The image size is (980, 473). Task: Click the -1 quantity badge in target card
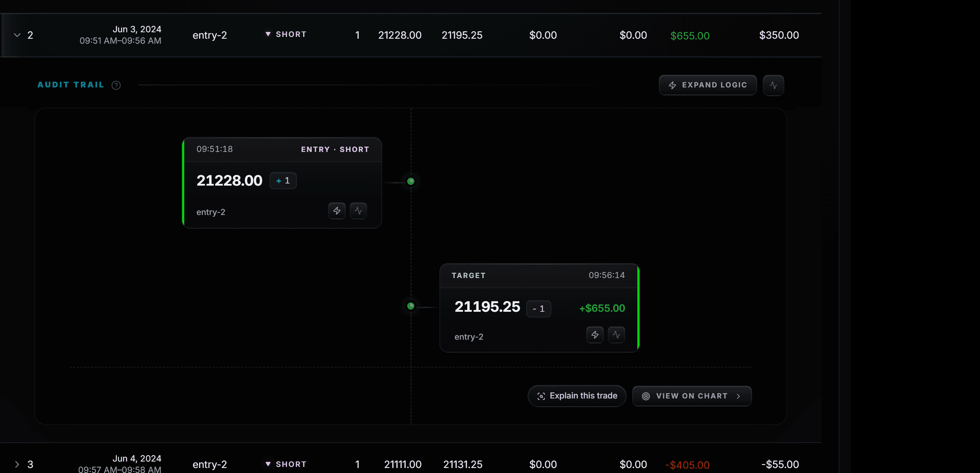538,309
